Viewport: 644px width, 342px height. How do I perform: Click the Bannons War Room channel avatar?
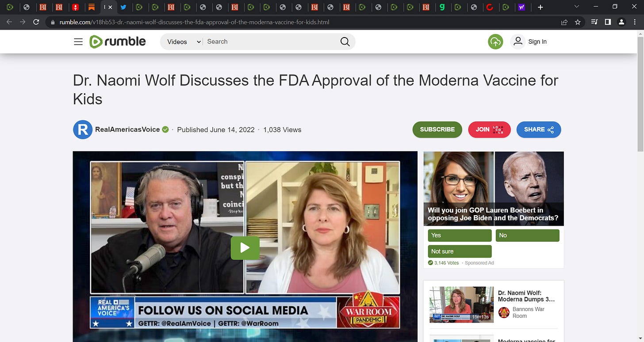pyautogui.click(x=504, y=312)
